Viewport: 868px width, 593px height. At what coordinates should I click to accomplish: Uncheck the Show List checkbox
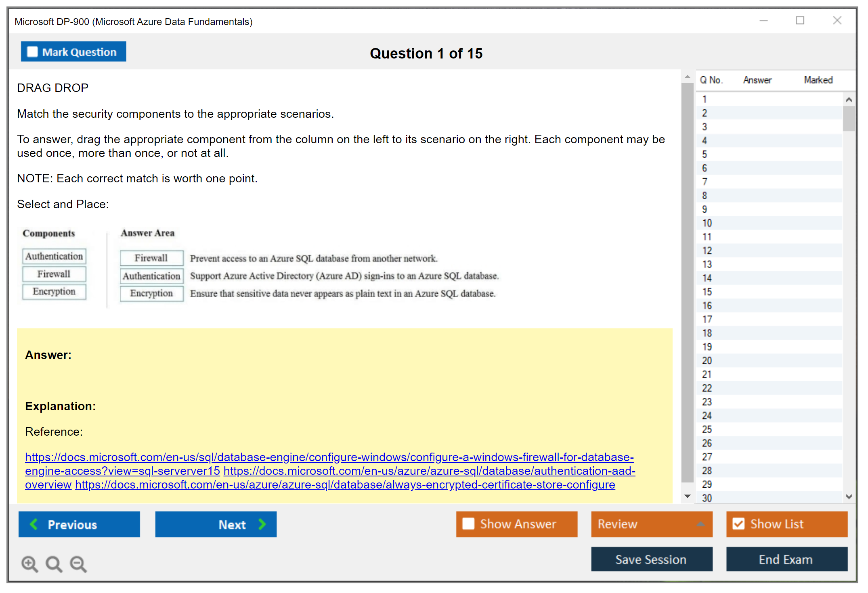(738, 524)
